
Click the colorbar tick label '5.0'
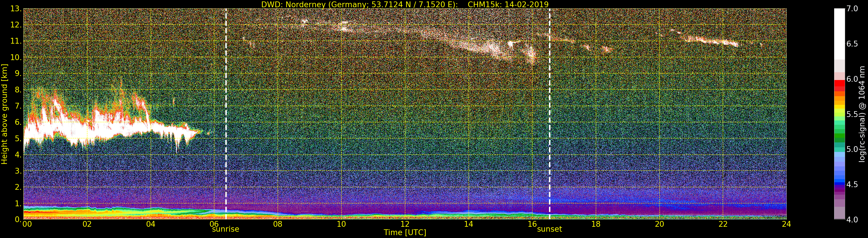click(852, 149)
